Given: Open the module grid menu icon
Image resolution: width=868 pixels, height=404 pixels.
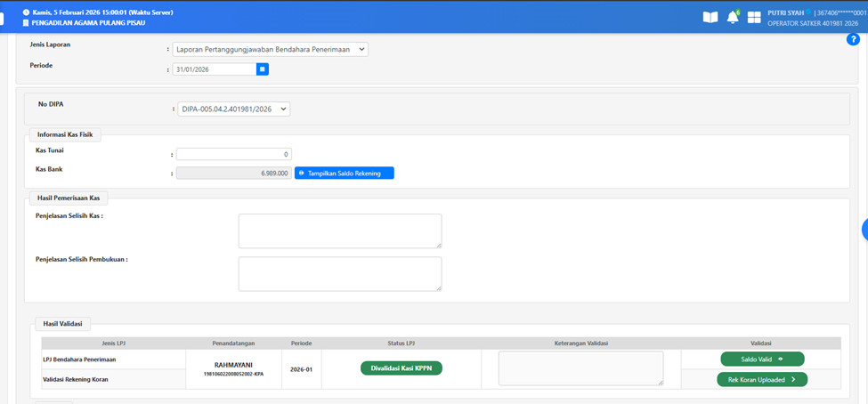Looking at the screenshot, I should pos(754,17).
